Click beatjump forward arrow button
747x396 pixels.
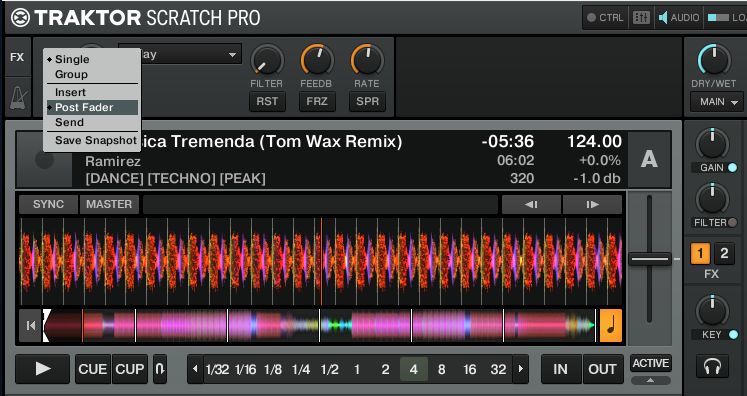[592, 204]
